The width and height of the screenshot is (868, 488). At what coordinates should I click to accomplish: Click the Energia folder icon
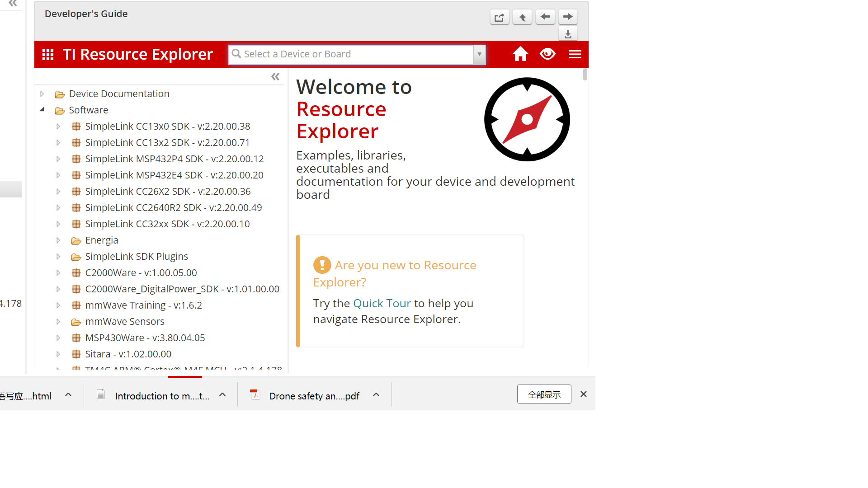[76, 241]
